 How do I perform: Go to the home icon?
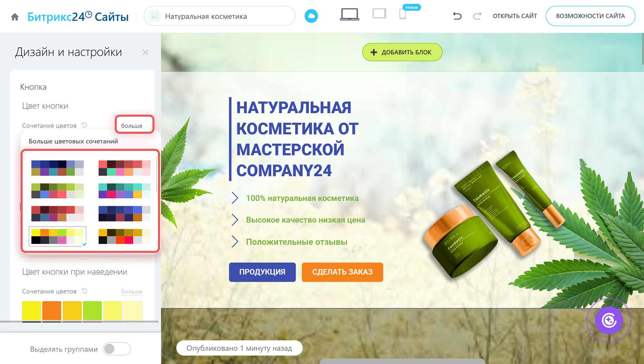click(x=15, y=17)
